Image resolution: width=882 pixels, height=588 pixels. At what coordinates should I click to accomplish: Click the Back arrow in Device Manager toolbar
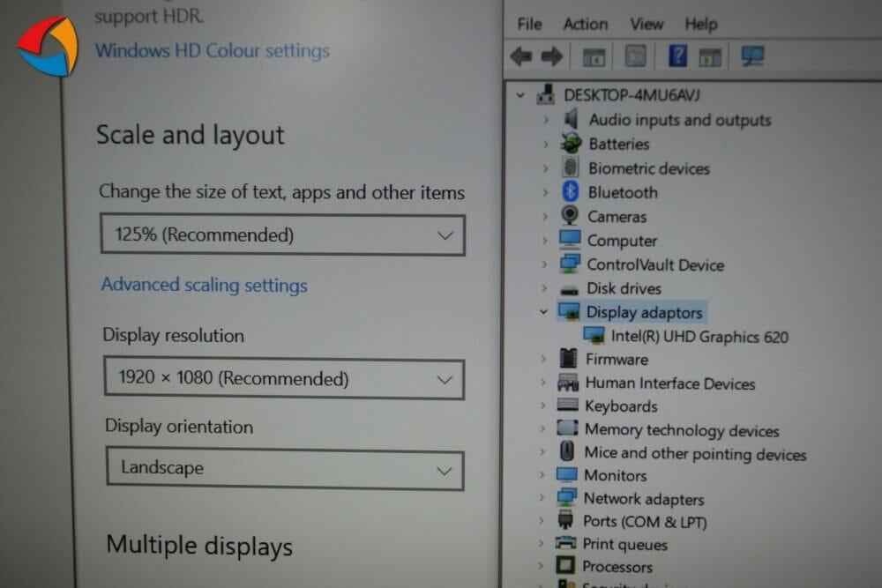(521, 56)
